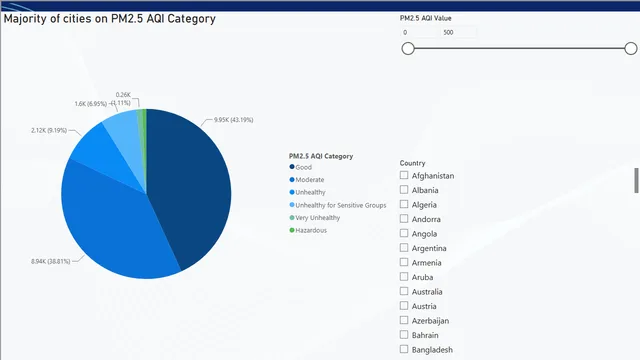Select the Very Unhealthy legend entry
640x360 pixels.
tap(315, 218)
